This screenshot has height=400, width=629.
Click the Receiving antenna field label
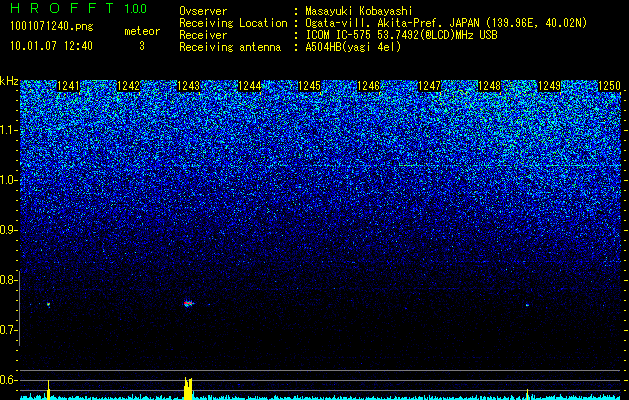coord(230,47)
